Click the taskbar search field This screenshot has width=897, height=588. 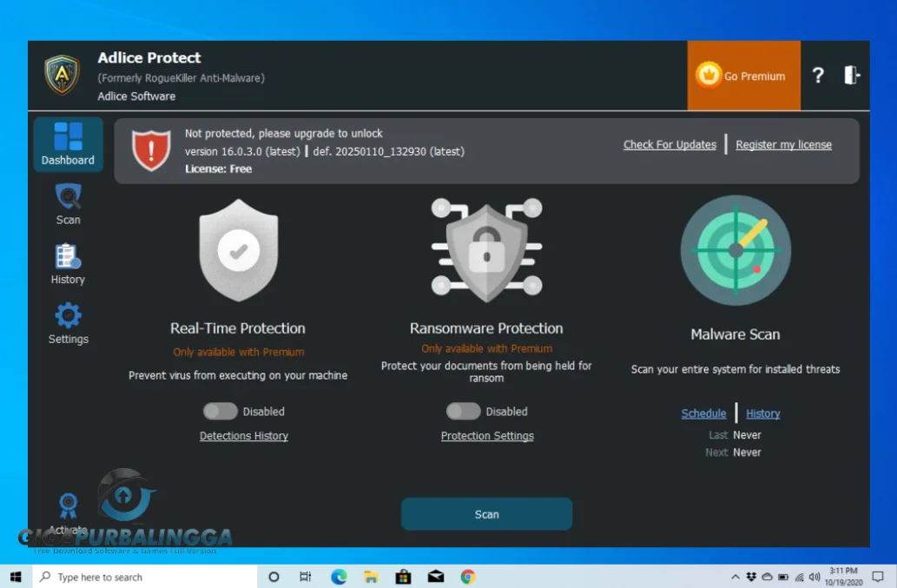145,577
